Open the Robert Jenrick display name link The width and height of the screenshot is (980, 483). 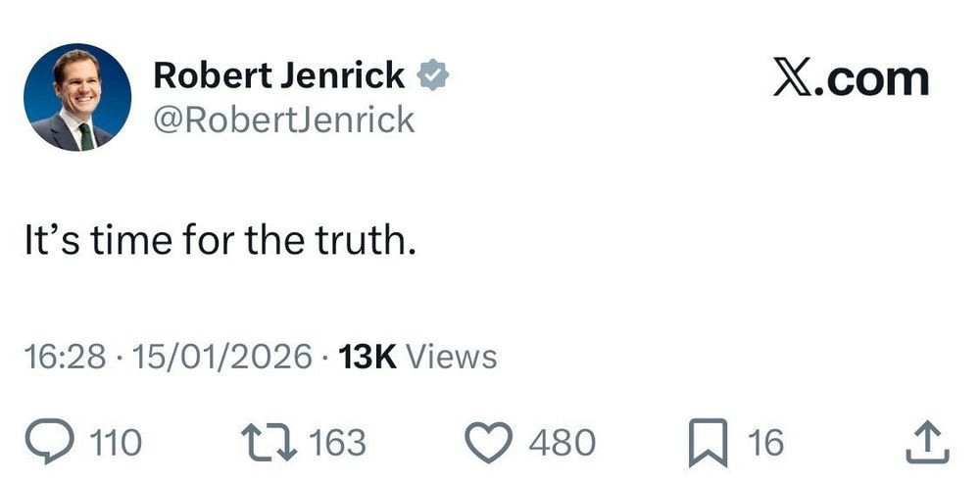pyautogui.click(x=278, y=75)
